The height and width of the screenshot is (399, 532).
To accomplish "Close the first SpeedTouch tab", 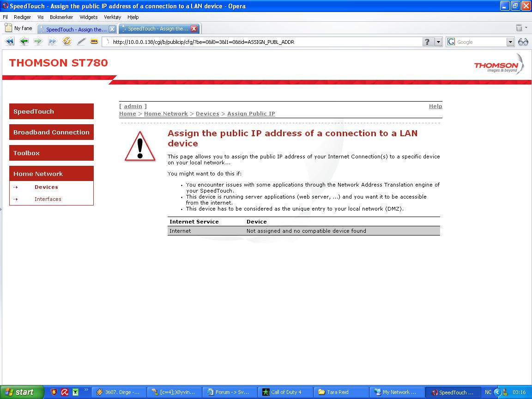I will (112, 29).
